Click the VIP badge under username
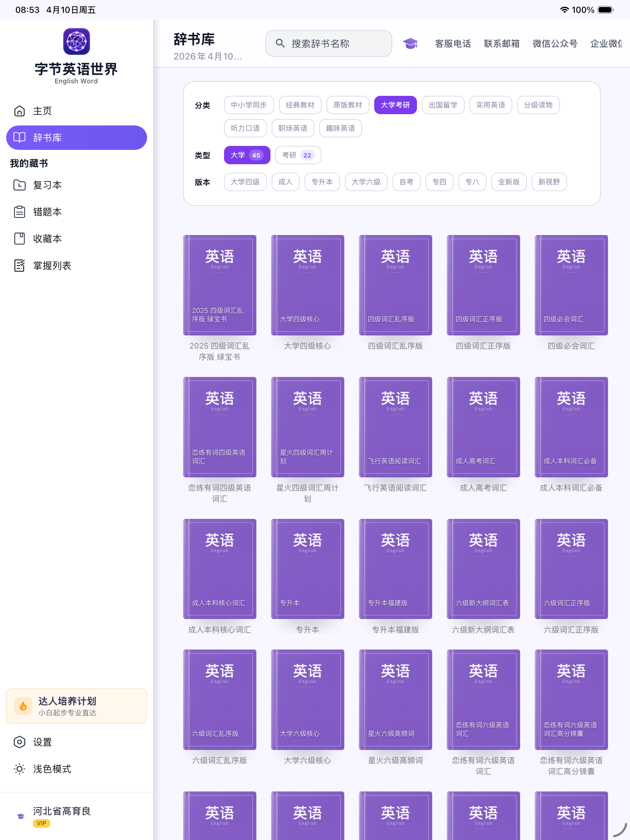This screenshot has width=630, height=840. 42,823
